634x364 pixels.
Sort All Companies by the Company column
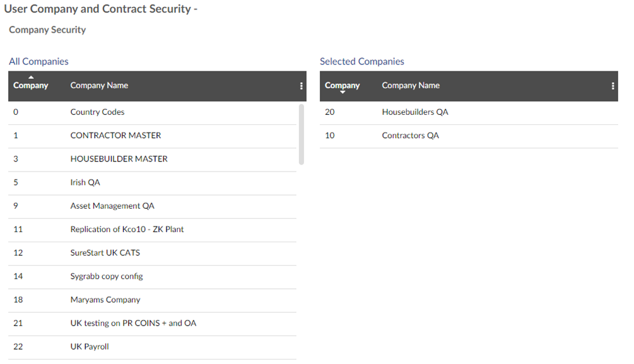pyautogui.click(x=31, y=85)
